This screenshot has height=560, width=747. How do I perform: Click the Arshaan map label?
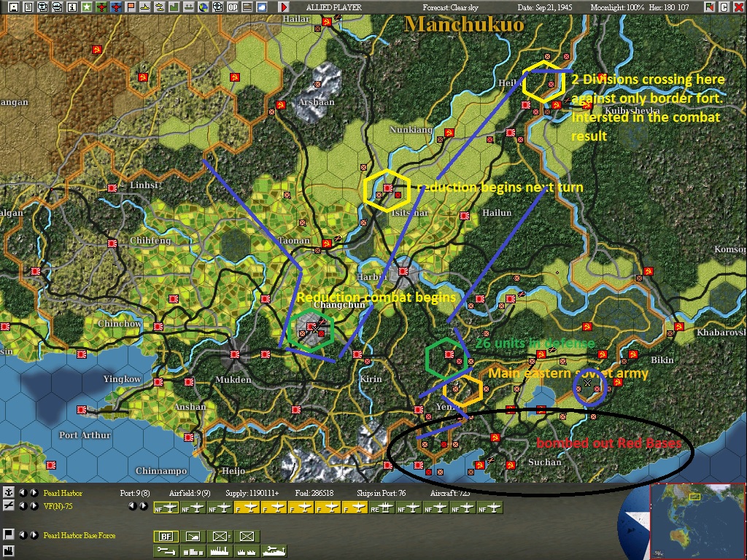(317, 102)
